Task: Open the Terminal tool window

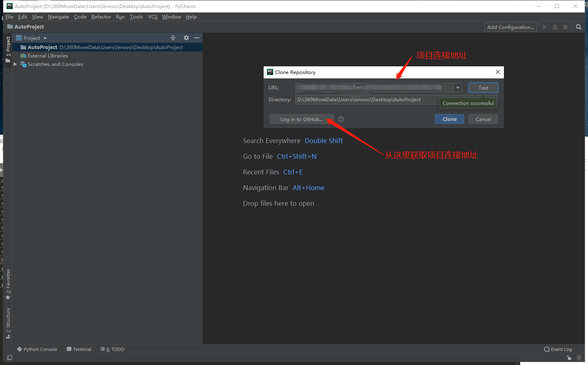Action: point(79,349)
